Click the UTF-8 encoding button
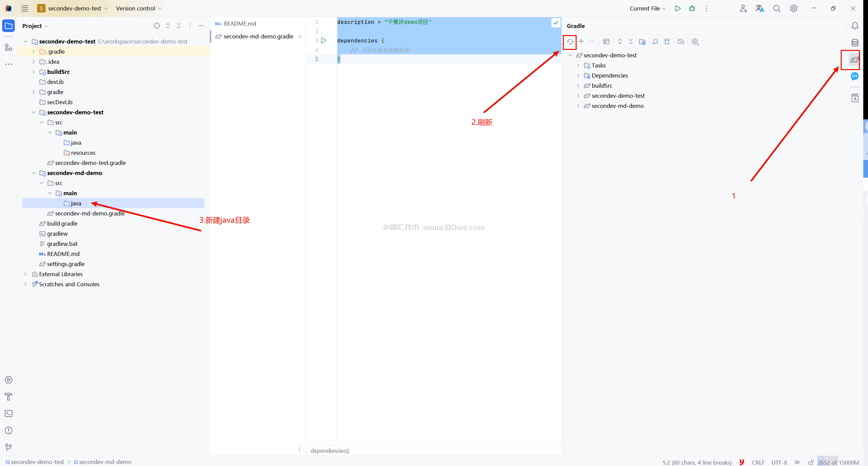The image size is (868, 466). [x=779, y=462]
